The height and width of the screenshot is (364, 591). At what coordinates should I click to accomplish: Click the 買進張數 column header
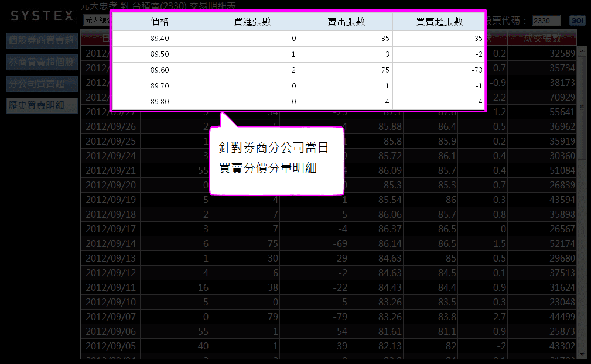pyautogui.click(x=252, y=22)
